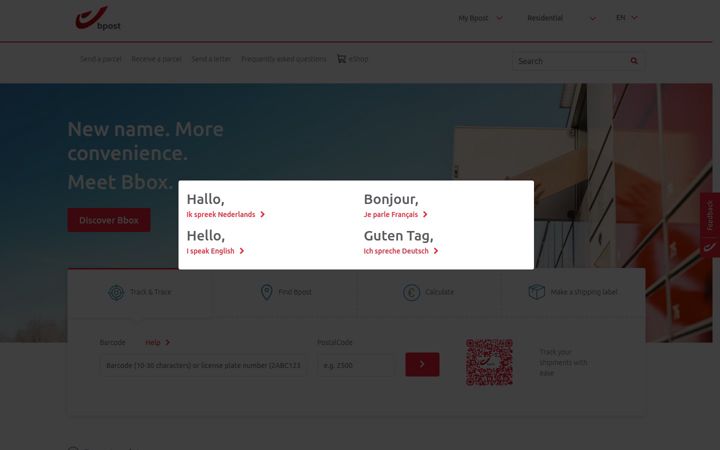Screen dimensions: 720x450
Task: Click the QR code image
Action: click(489, 362)
